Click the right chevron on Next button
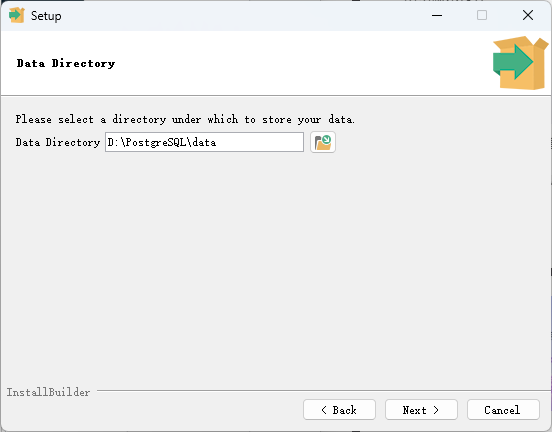Image resolution: width=552 pixels, height=432 pixels. coord(436,410)
